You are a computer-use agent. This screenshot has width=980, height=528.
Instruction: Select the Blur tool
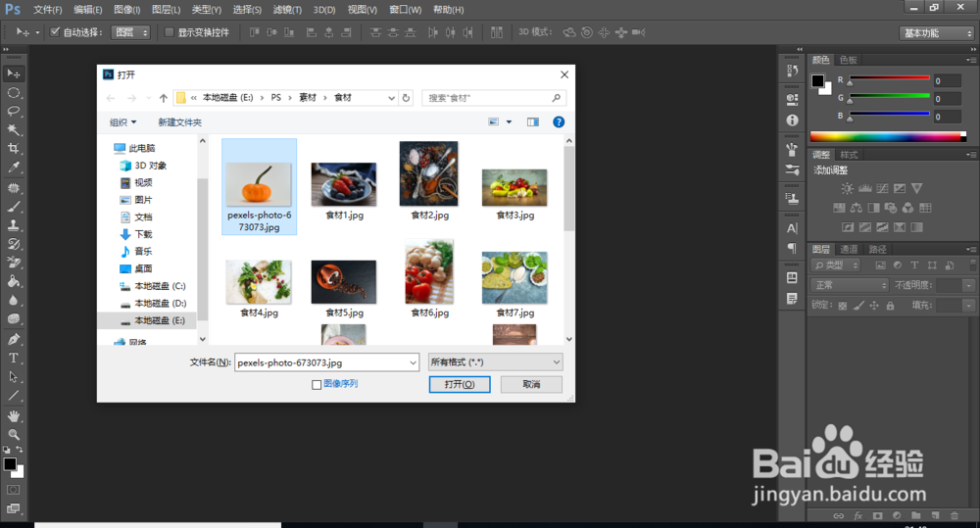tap(13, 300)
